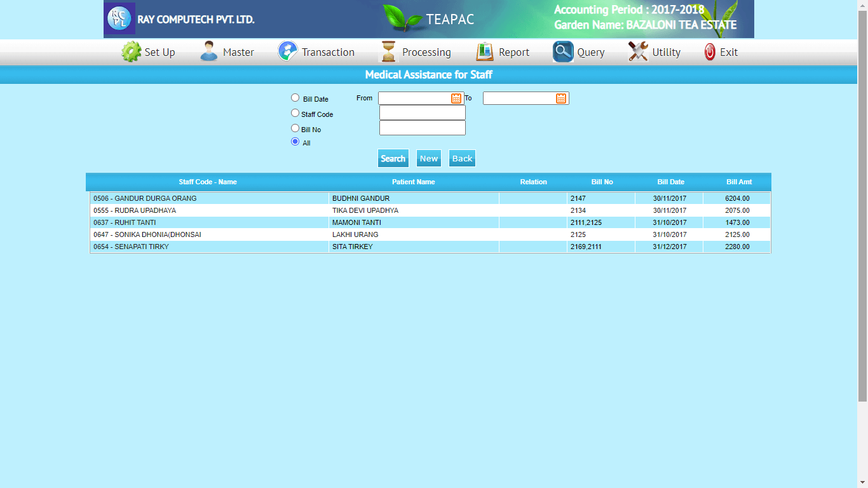Click the red Exit power icon

click(x=710, y=52)
